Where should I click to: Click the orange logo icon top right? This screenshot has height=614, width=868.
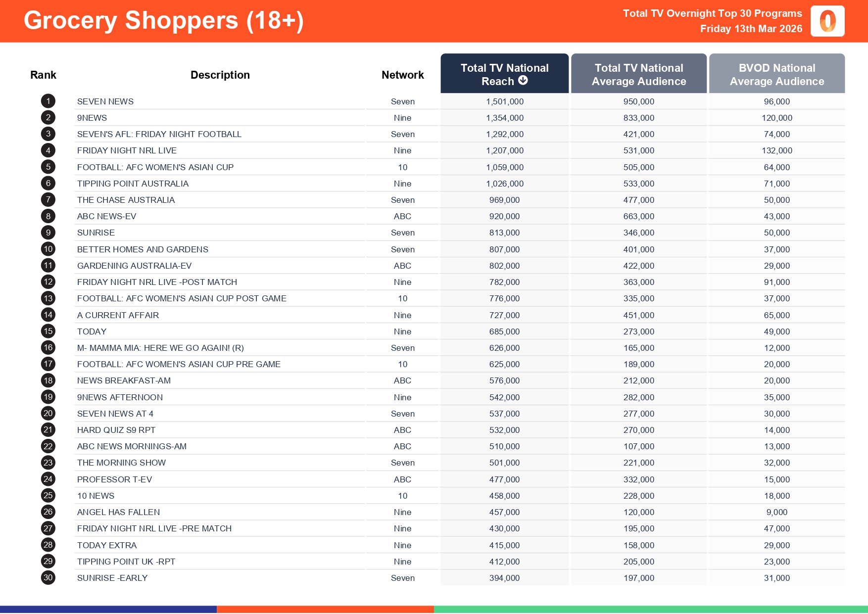point(827,21)
